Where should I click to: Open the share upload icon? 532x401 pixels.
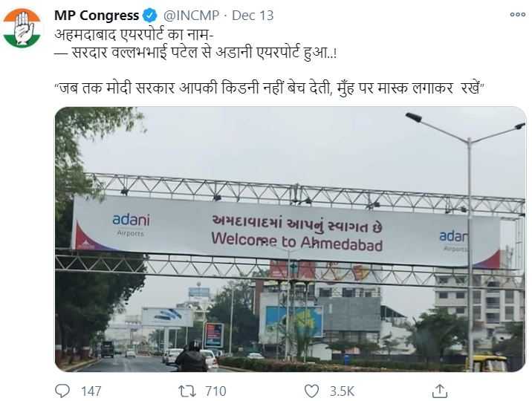pos(440,391)
